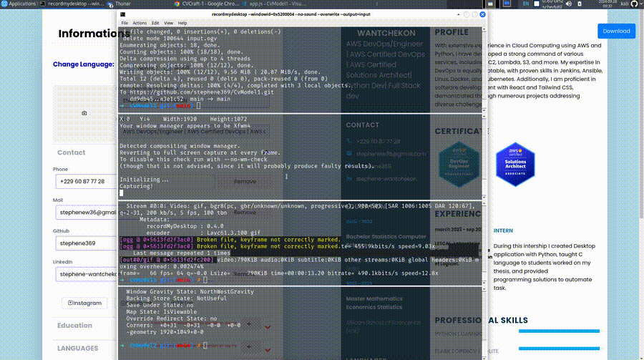Open terminal Actions menu
The width and height of the screenshot is (644, 360).
(140, 23)
